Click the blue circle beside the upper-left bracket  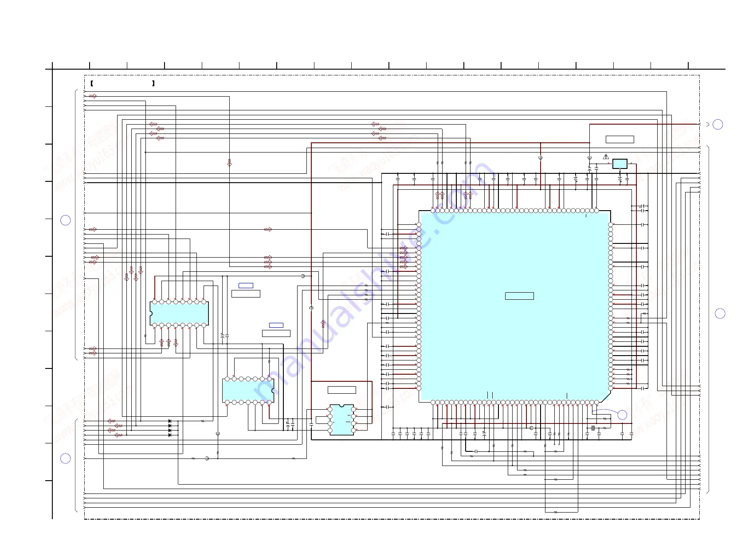[x=65, y=220]
